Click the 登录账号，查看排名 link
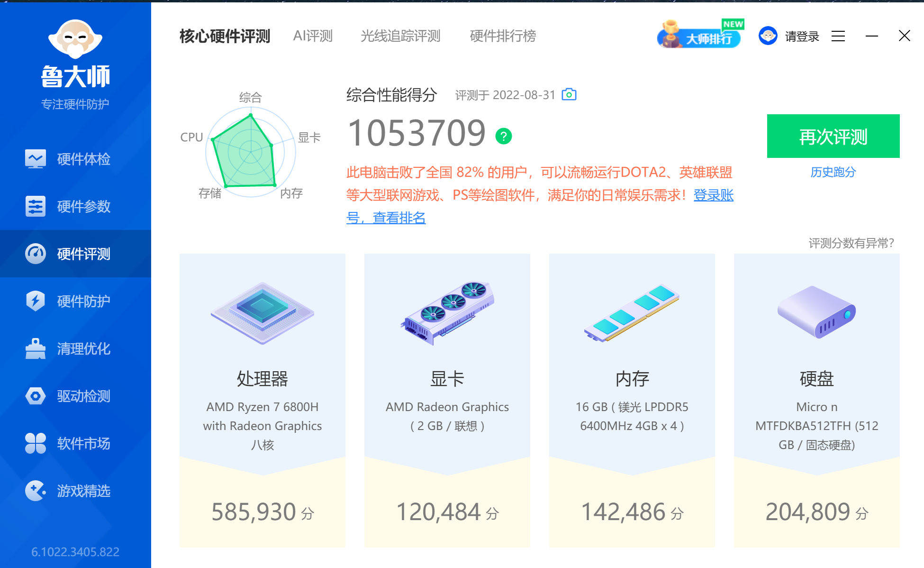Image resolution: width=924 pixels, height=568 pixels. click(x=713, y=195)
